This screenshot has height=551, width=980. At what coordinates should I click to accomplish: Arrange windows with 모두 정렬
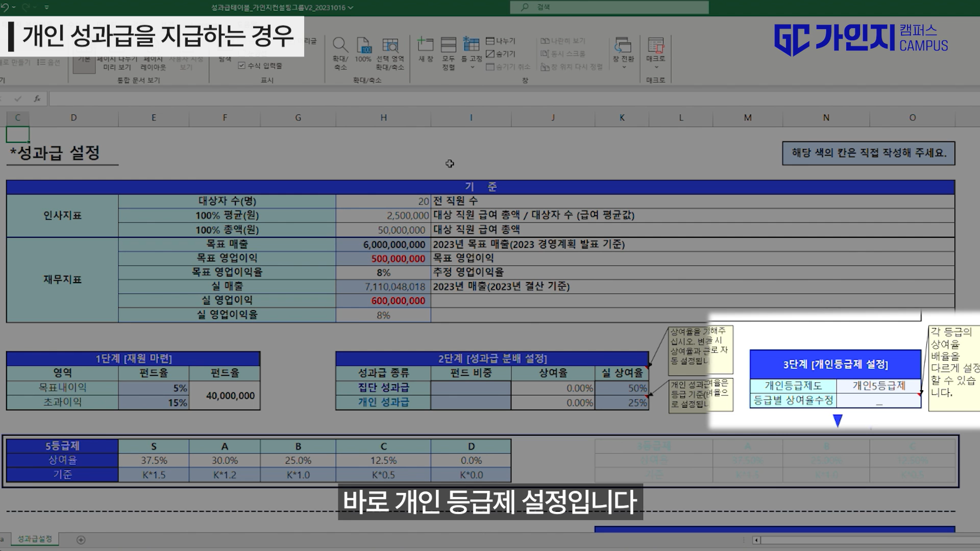tap(448, 51)
